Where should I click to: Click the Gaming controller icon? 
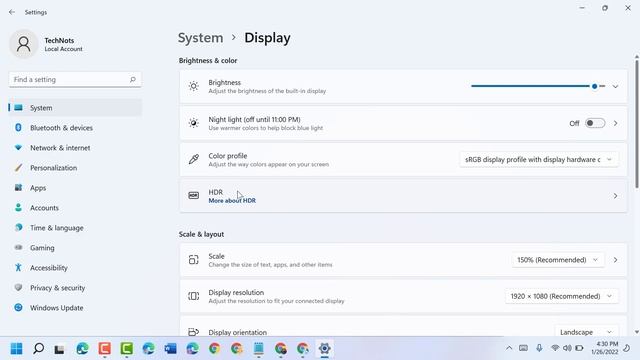pyautogui.click(x=18, y=248)
